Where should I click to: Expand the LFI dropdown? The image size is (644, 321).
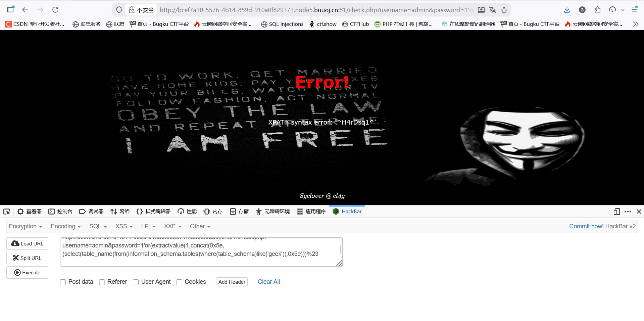point(148,226)
